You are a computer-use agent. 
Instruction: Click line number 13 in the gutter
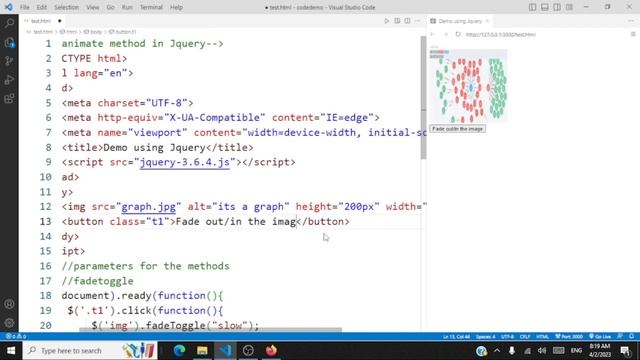coord(46,222)
